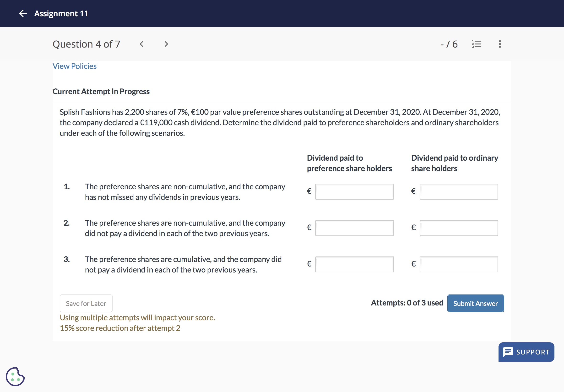Click the score indicator - / 6
Viewport: 564px width, 392px height.
(x=449, y=44)
